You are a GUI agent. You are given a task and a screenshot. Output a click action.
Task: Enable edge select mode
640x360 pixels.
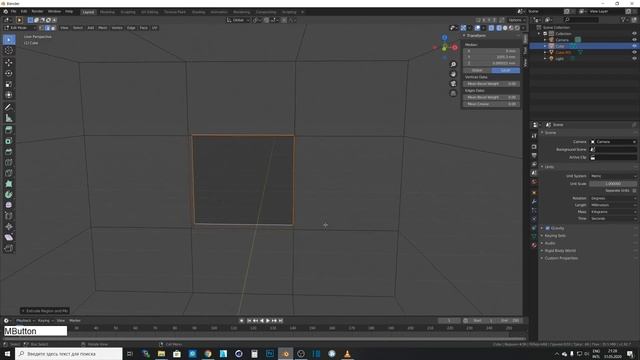tap(47, 28)
